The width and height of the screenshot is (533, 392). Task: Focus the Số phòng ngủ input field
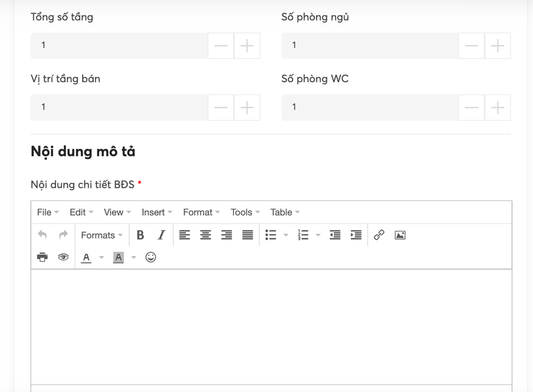pos(370,45)
